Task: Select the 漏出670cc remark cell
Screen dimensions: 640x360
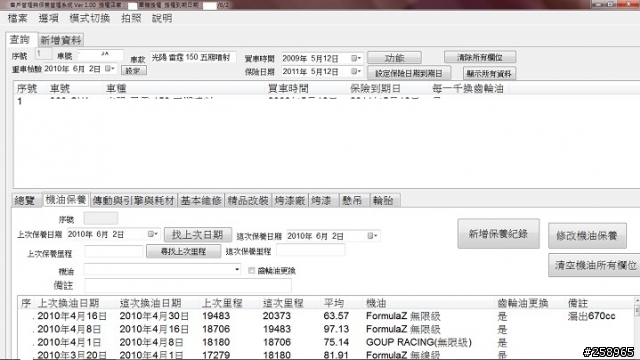Action: [x=591, y=316]
